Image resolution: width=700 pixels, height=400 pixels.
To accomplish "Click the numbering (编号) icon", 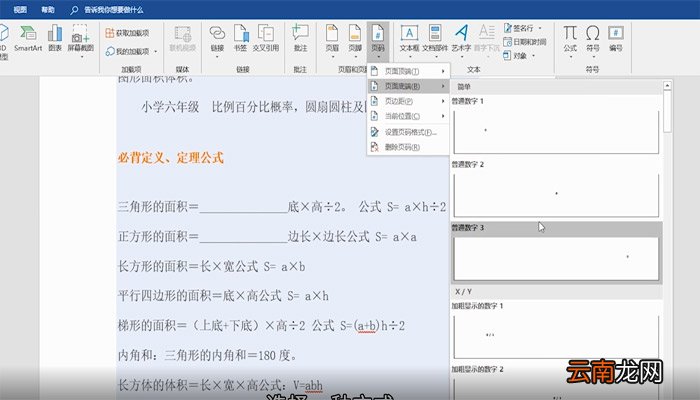I will (616, 38).
